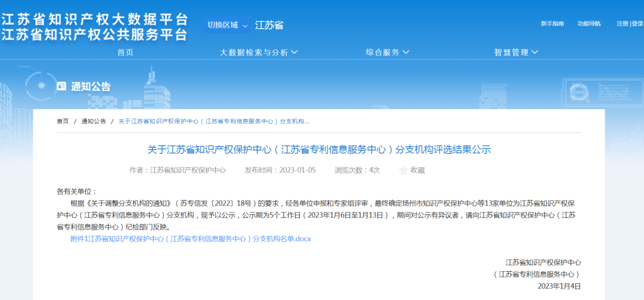This screenshot has height=300, width=644.
Task: Click the current article title in breadcrumb
Action: 214,121
